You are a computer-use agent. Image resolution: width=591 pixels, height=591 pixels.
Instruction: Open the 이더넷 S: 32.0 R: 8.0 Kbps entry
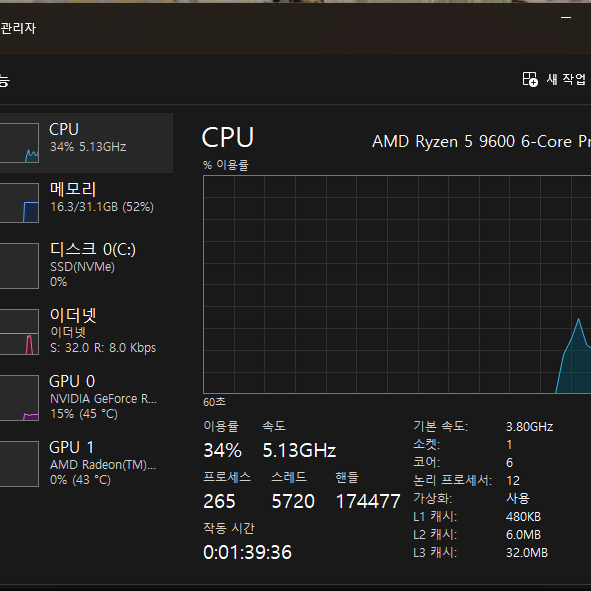103,331
